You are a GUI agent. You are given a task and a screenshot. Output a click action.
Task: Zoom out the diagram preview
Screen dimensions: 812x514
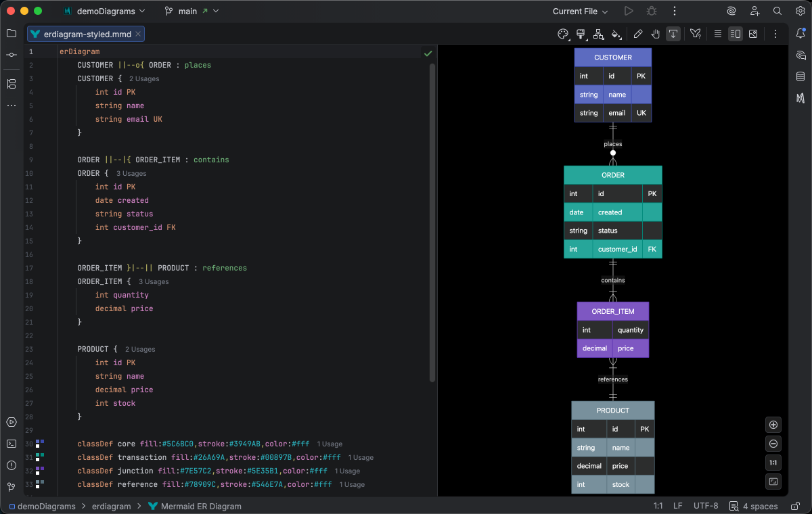[774, 444]
